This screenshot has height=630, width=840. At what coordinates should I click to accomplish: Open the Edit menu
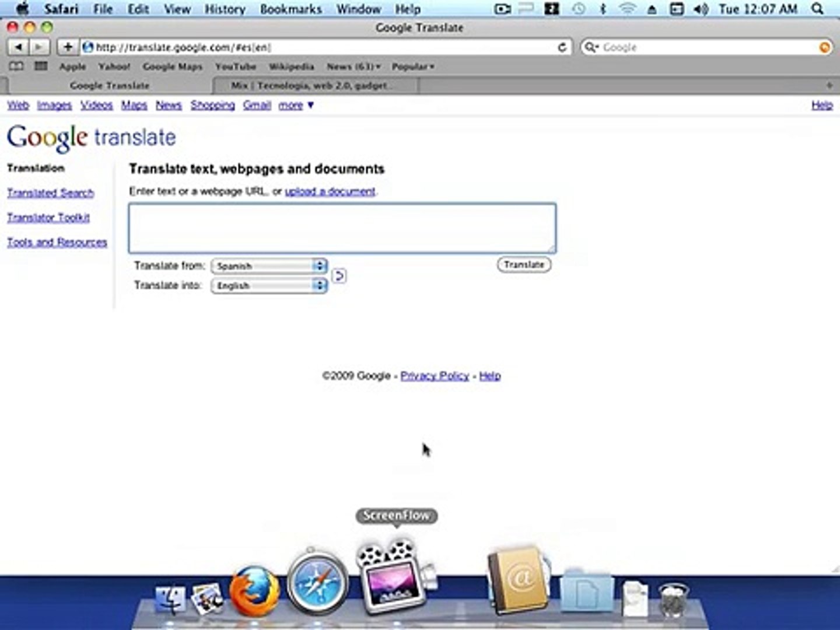138,9
